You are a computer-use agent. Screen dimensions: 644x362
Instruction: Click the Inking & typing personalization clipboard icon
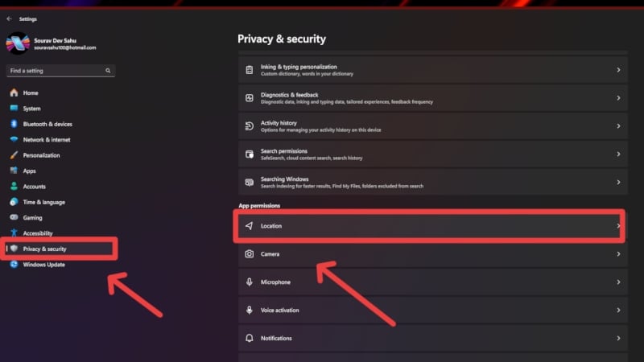click(x=249, y=70)
